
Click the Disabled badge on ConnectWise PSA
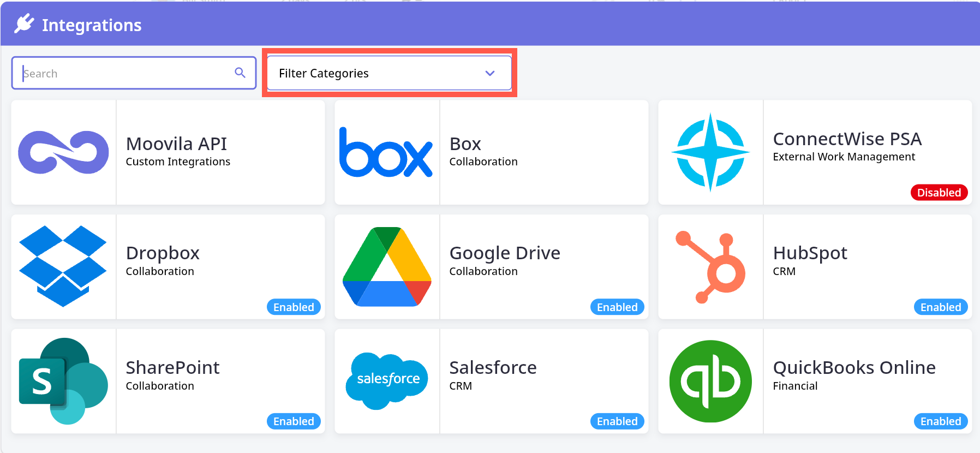(939, 193)
